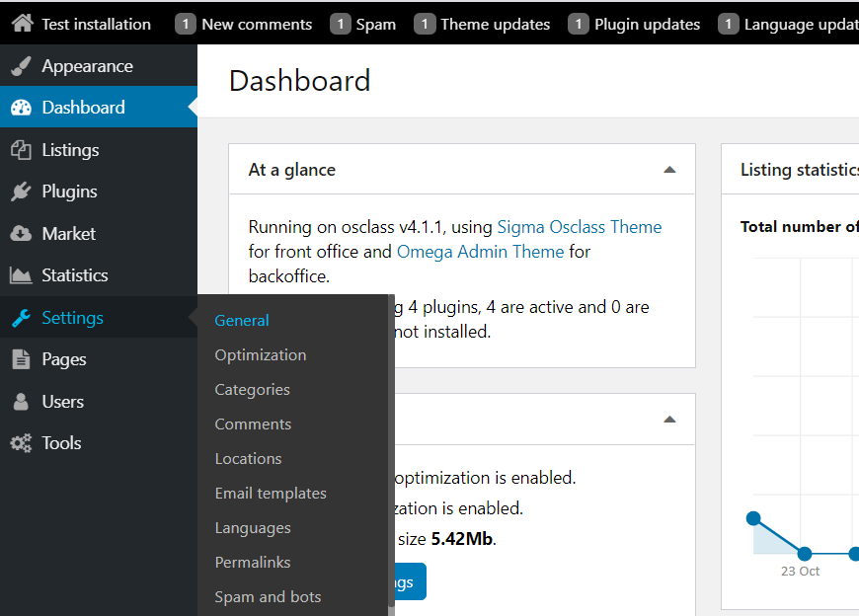Go to Listings in the sidebar

(99, 149)
